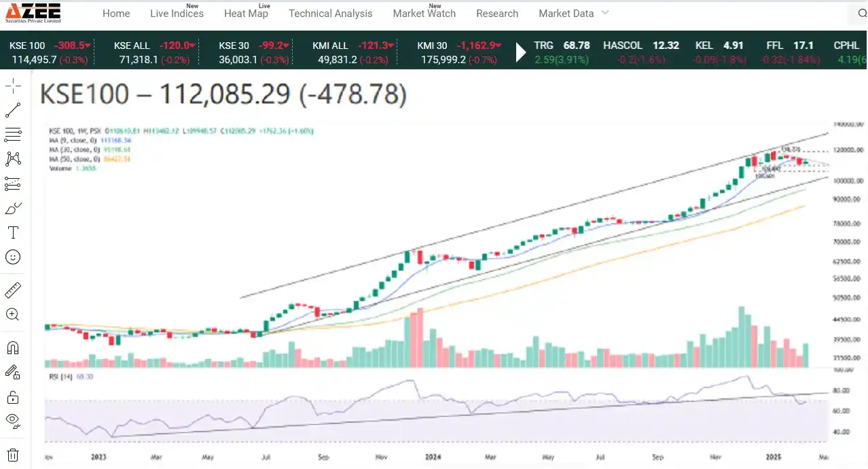Click the Nov label left of 2024
Image resolution: width=868 pixels, height=469 pixels.
(x=380, y=458)
